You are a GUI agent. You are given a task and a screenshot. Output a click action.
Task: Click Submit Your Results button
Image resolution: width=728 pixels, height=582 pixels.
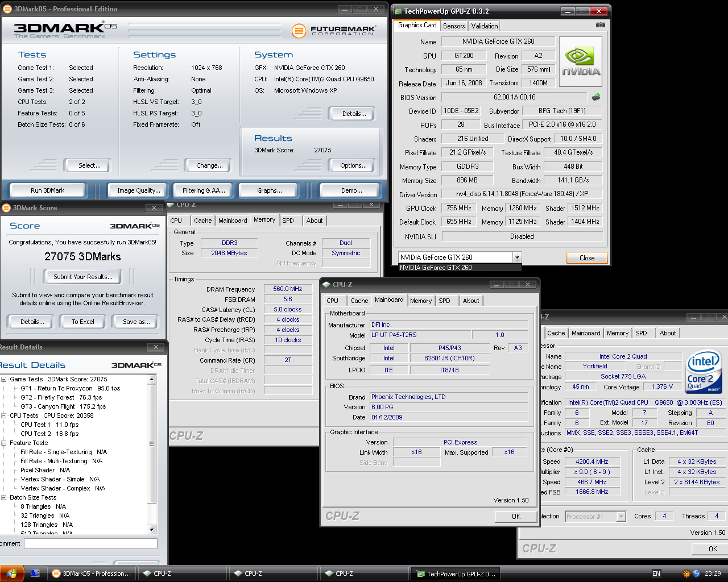[83, 277]
